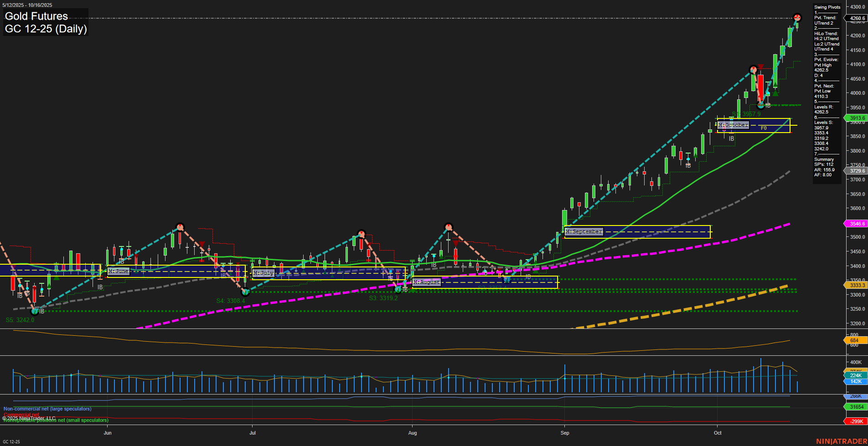868x446 pixels.
Task: Click the gold 3333.3 price marker on the price axis
Action: tap(857, 285)
